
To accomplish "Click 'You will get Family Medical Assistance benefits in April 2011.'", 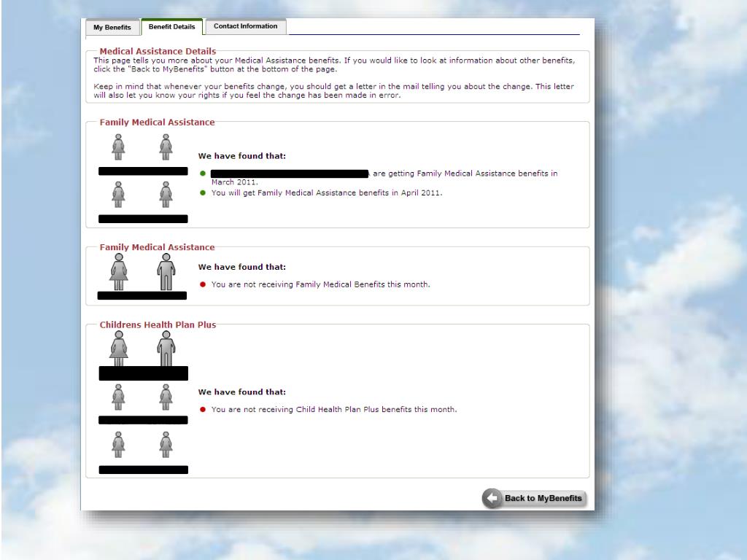I will coord(327,192).
